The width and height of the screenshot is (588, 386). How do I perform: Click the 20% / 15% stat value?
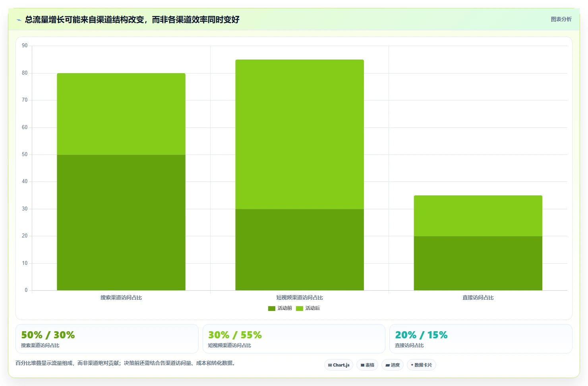tap(421, 335)
